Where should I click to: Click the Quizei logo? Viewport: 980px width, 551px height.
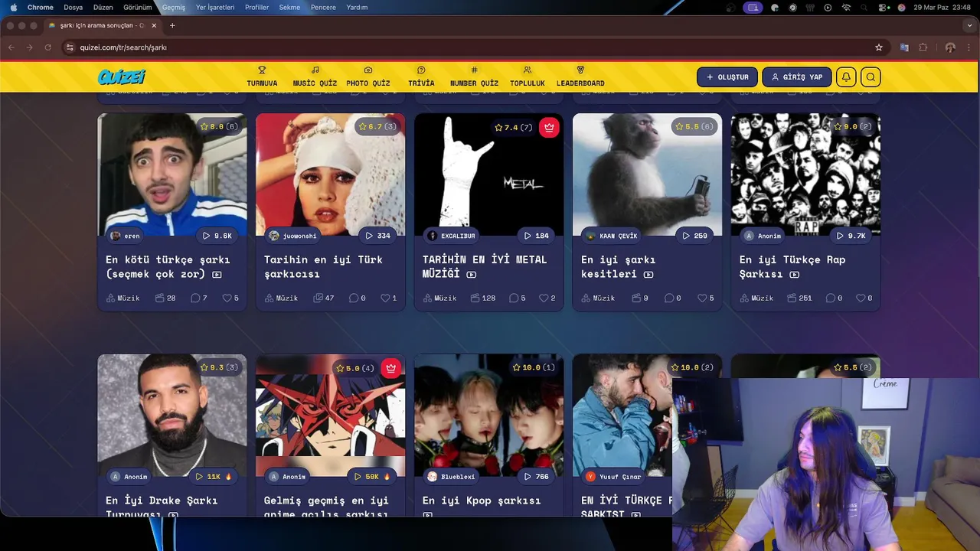click(x=121, y=77)
